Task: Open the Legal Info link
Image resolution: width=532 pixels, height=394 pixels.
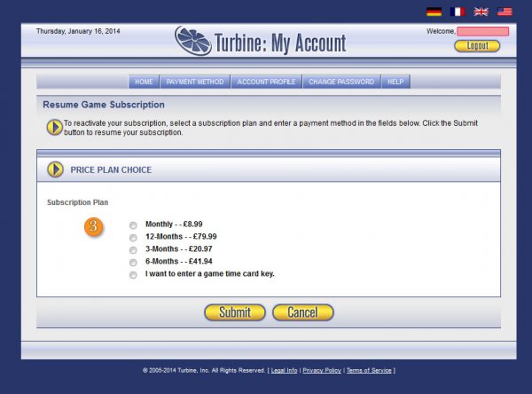Action: click(285, 371)
